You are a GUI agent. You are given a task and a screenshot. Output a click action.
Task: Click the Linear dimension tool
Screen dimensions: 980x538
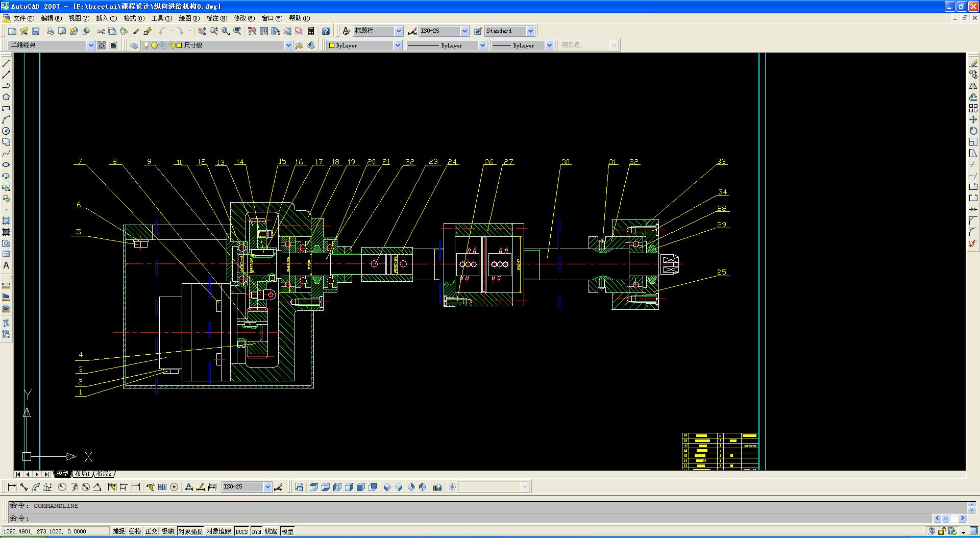pos(12,487)
